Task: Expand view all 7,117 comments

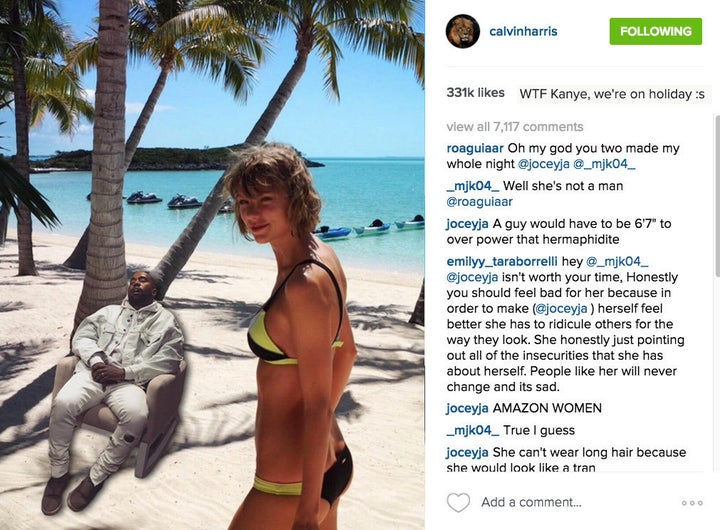Action: coord(515,126)
